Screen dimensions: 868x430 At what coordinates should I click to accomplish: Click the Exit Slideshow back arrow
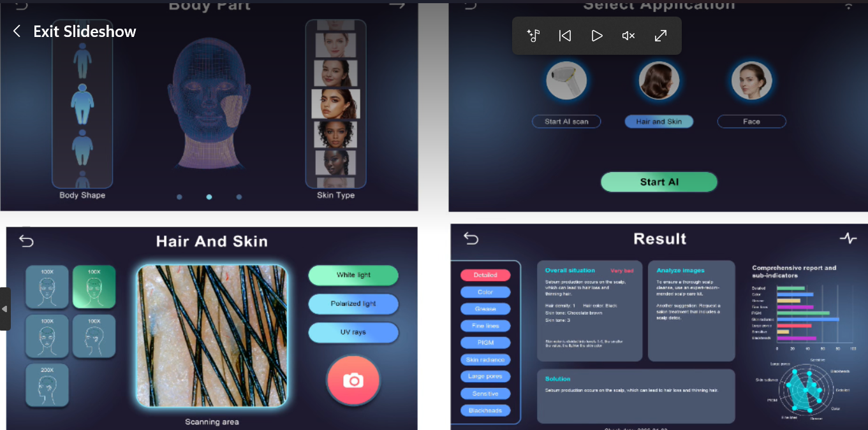(x=17, y=31)
